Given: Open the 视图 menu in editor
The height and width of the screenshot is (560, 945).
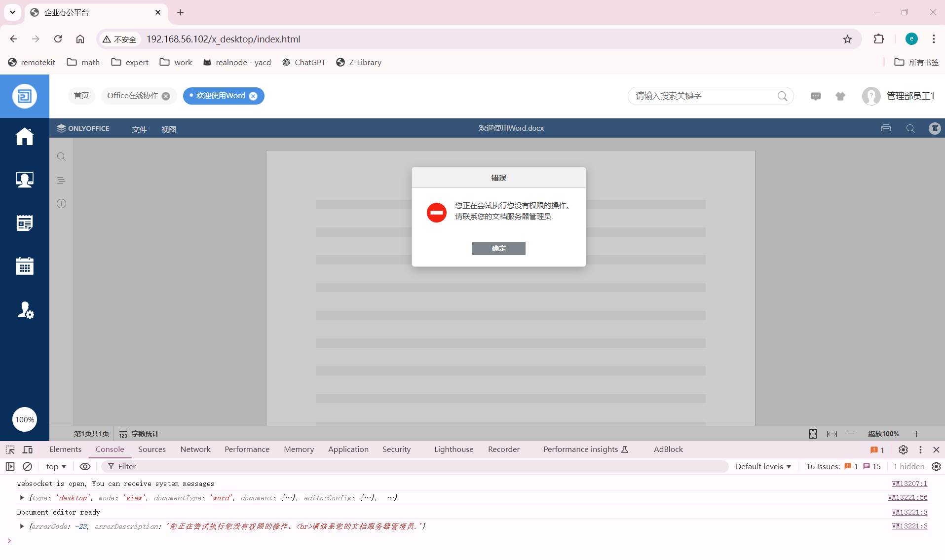Looking at the screenshot, I should tap(169, 129).
